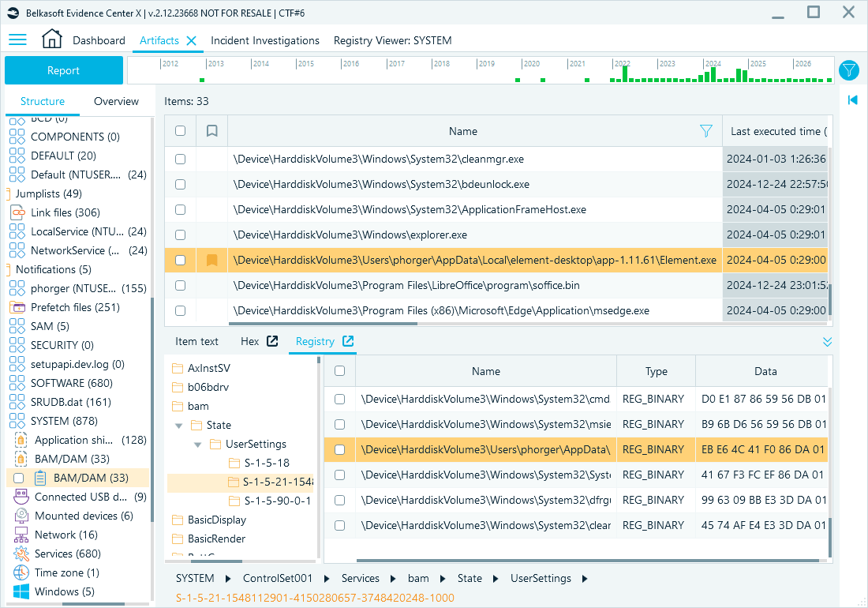Click the bookmark column header icon

[211, 131]
